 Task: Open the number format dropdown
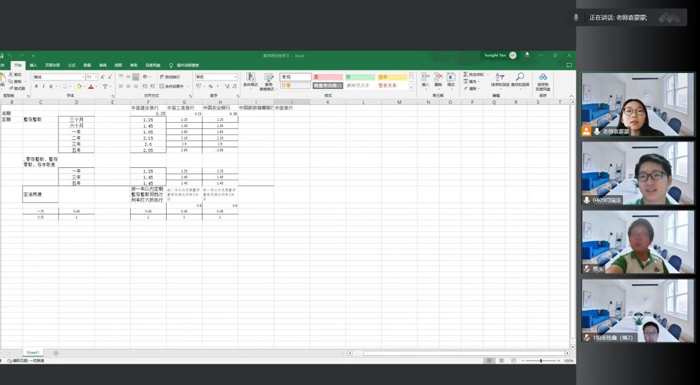[216, 77]
